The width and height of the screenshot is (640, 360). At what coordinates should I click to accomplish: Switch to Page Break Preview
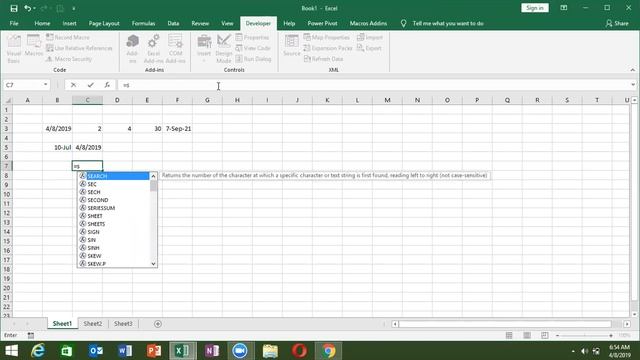[x=544, y=335]
